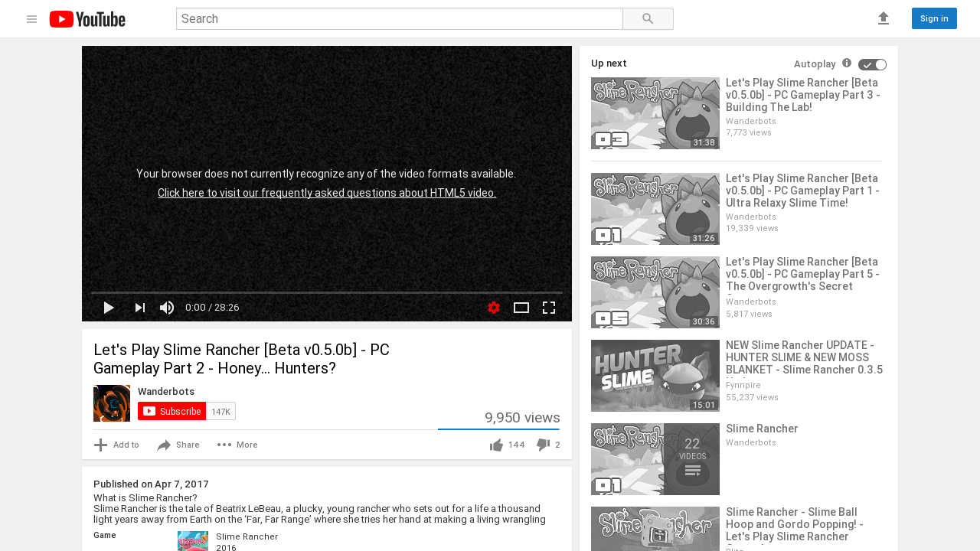Screen dimensions: 980x551
Task: Open Part 5 Overgrowth's Secret video thumbnail
Action: tap(655, 292)
